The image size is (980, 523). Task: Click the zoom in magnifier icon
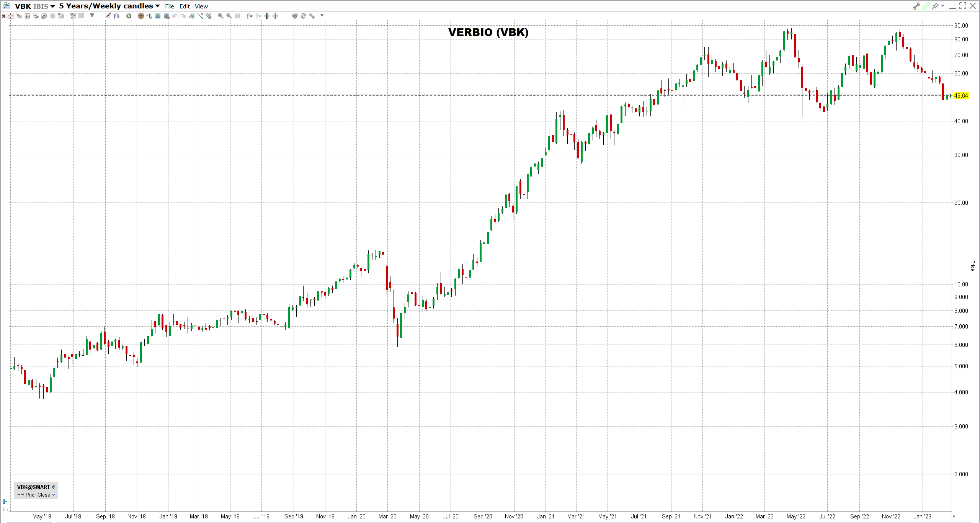pos(220,16)
